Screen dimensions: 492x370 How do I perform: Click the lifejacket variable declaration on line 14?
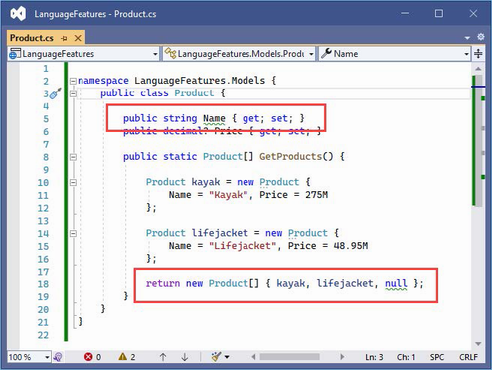coord(220,233)
